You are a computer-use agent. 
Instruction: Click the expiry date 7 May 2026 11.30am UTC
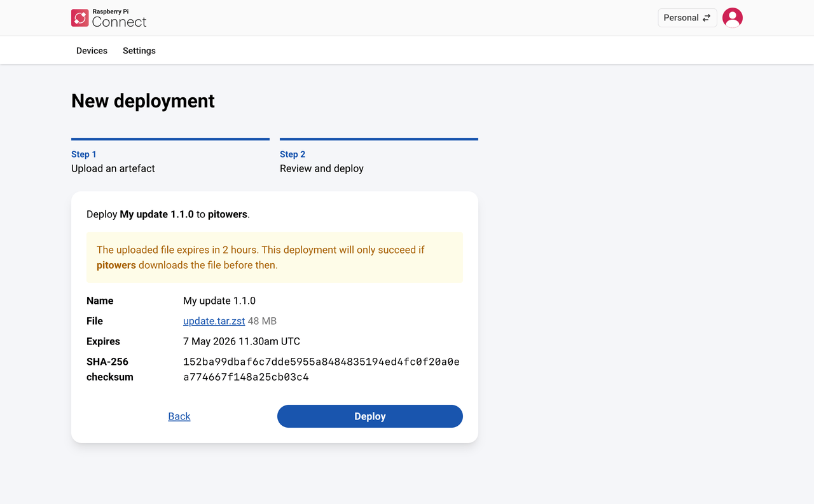coord(242,341)
